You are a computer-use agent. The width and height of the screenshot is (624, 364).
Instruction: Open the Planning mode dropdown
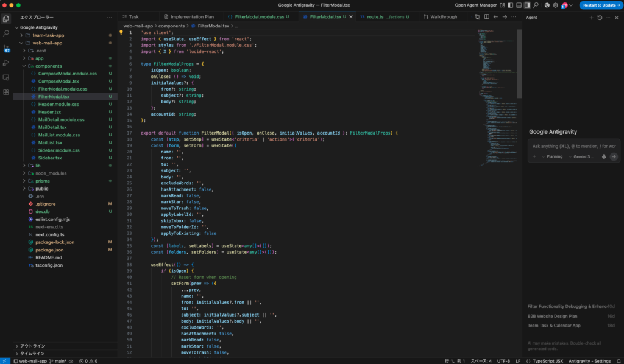(553, 156)
